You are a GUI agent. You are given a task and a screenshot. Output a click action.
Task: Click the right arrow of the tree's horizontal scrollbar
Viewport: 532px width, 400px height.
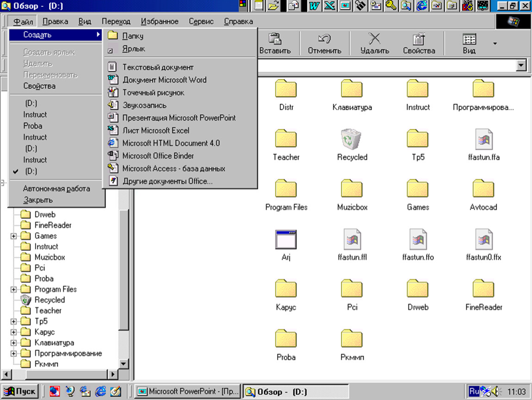[x=113, y=374]
